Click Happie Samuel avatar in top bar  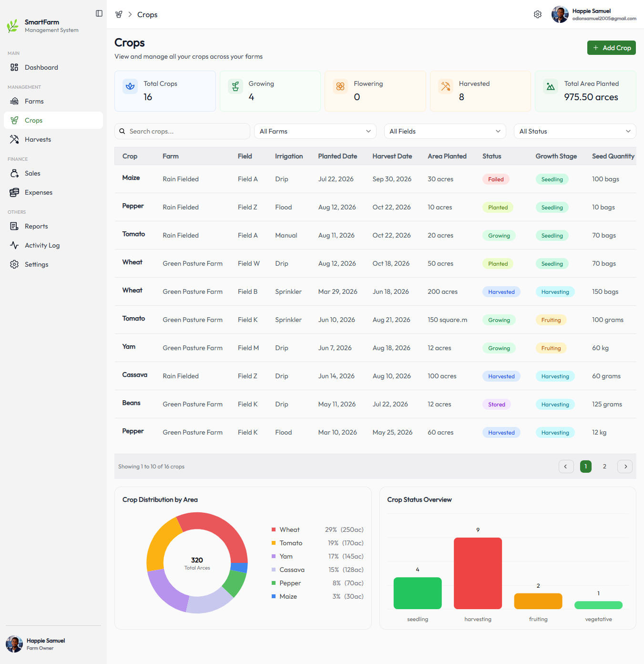click(x=560, y=14)
